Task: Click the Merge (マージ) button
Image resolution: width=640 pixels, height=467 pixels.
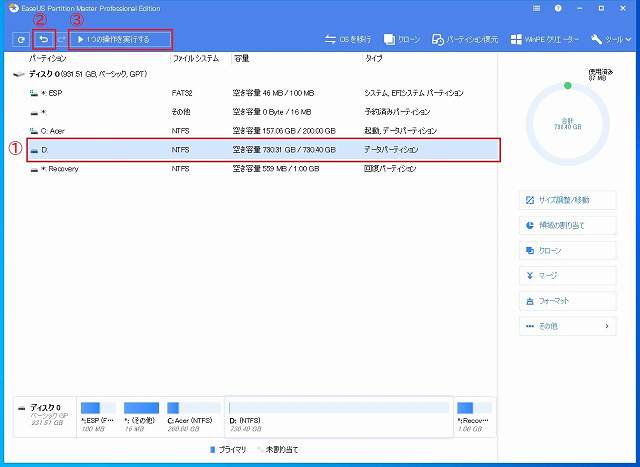Action: click(568, 276)
